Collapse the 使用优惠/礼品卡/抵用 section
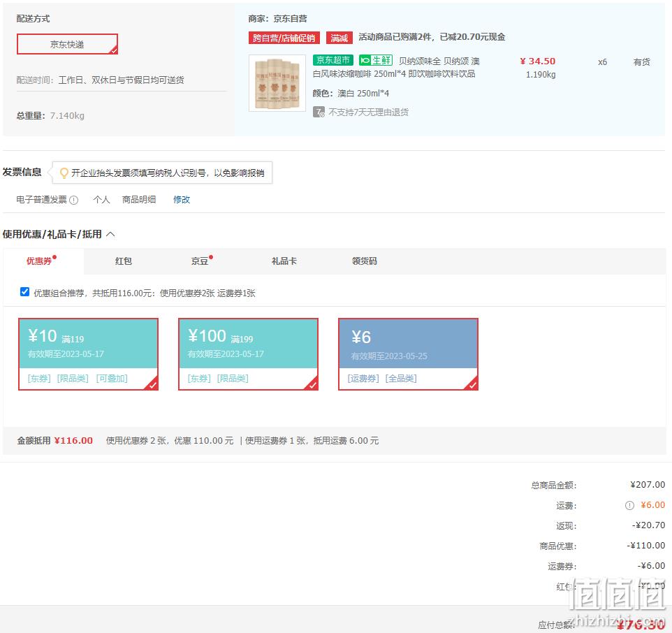The height and width of the screenshot is (633, 672). (x=110, y=234)
